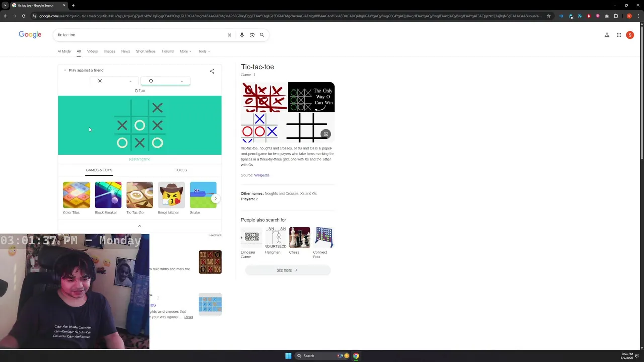This screenshot has height=362, width=644.
Task: Open the Tools dropdown
Action: click(x=204, y=51)
